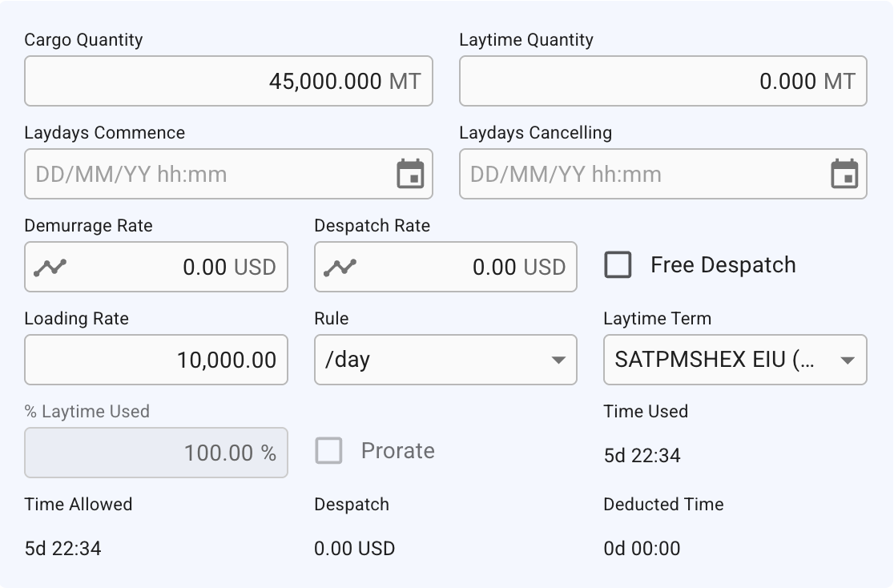Click the Demurrage Rate trend graph icon
Screen dimensions: 894x588
click(x=50, y=268)
